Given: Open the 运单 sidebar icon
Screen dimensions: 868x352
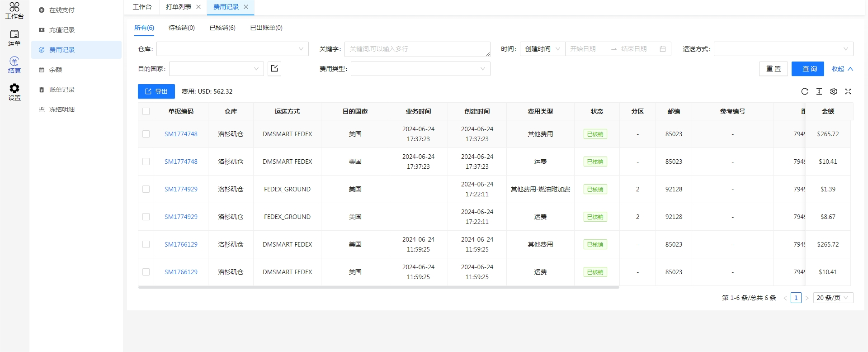Looking at the screenshot, I should pos(14,38).
